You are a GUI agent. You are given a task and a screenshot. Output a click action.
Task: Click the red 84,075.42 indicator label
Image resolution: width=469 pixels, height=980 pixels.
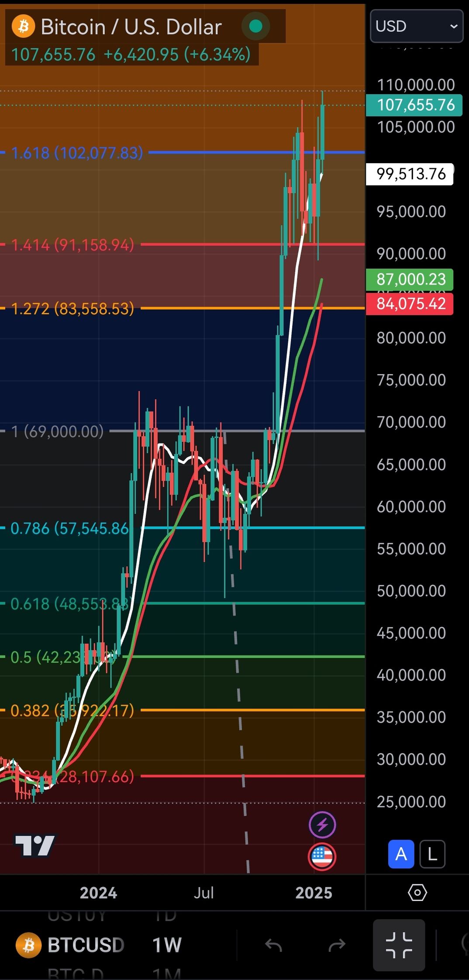point(410,304)
